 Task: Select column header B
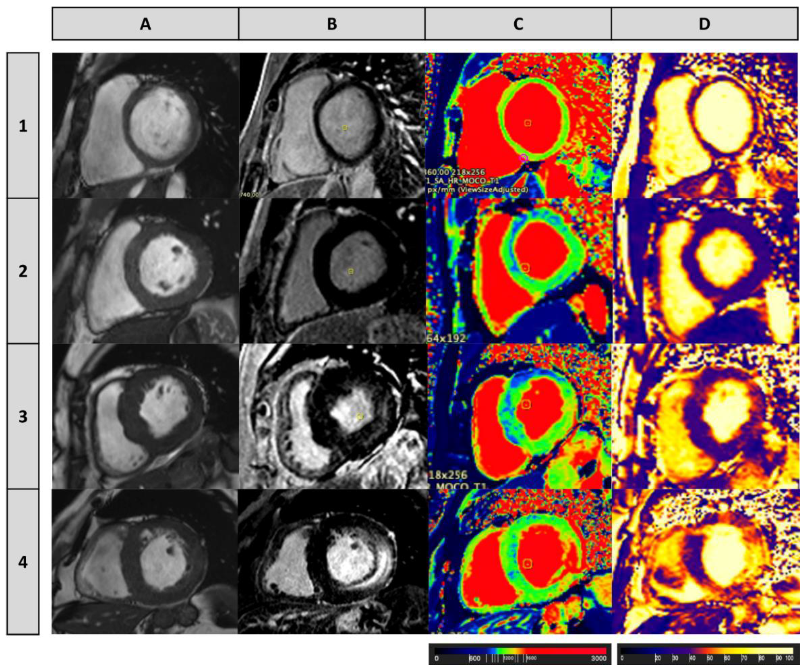332,24
